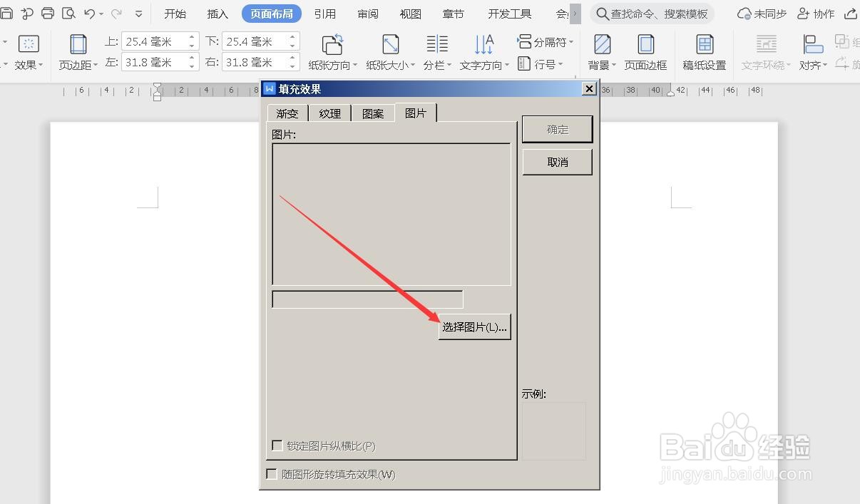Click the 示例 sample preview box

coord(554,431)
